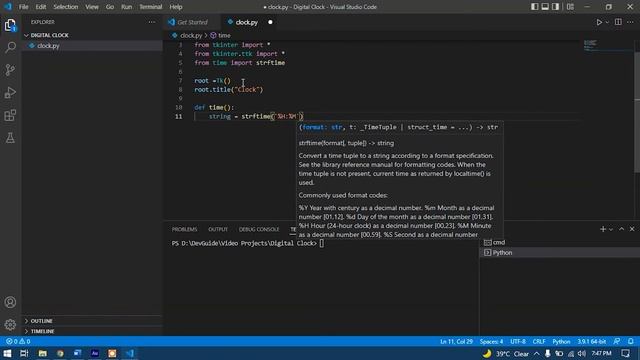Viewport: 640px width, 360px height.
Task: Toggle the secondary side bar layout icon
Action: 556,7
